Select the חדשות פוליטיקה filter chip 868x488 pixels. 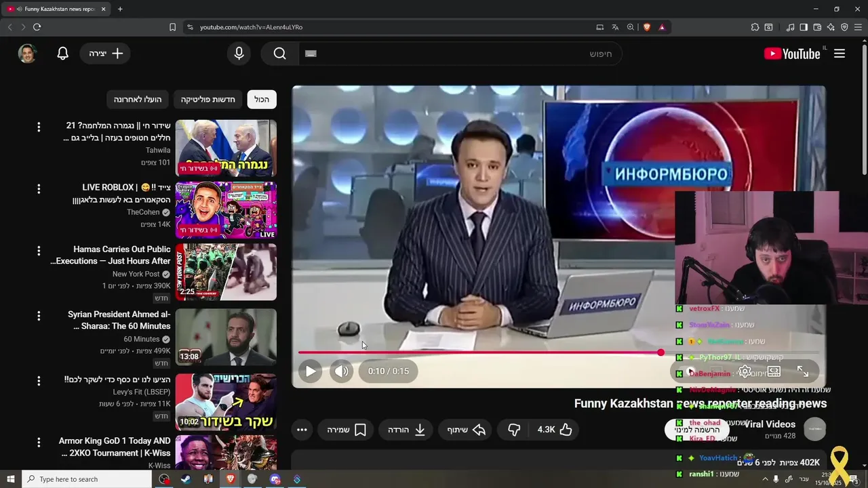(208, 100)
